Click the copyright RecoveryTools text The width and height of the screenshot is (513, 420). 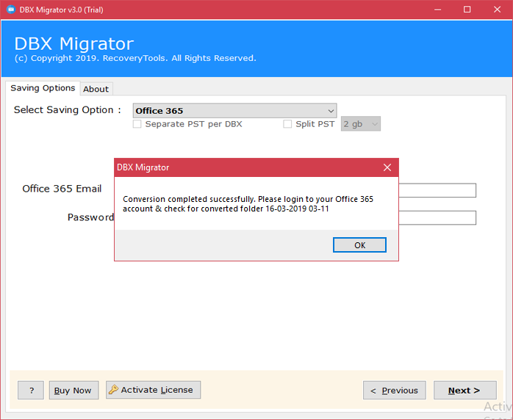(x=135, y=58)
